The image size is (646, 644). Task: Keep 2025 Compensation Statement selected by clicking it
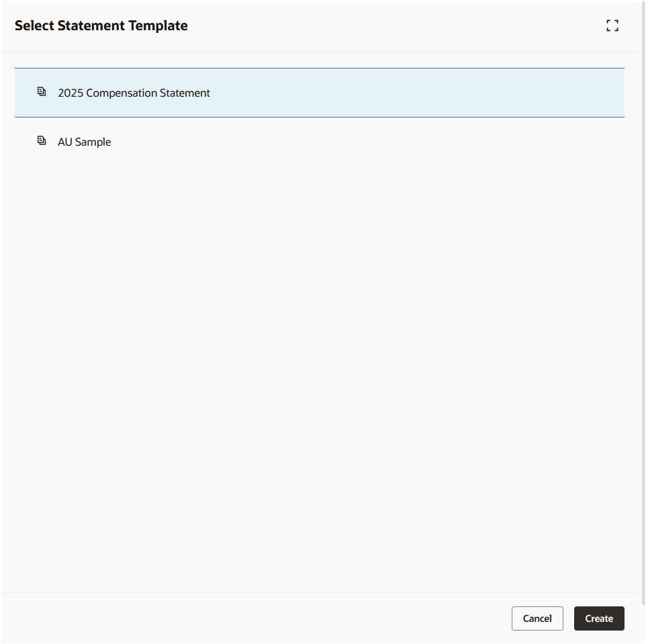[134, 93]
